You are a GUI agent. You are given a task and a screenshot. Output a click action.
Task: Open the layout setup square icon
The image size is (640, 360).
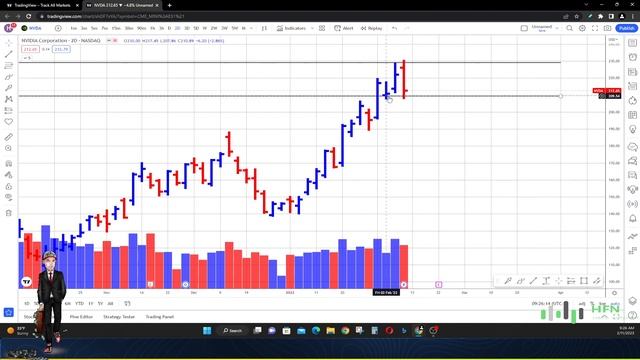coord(524,28)
